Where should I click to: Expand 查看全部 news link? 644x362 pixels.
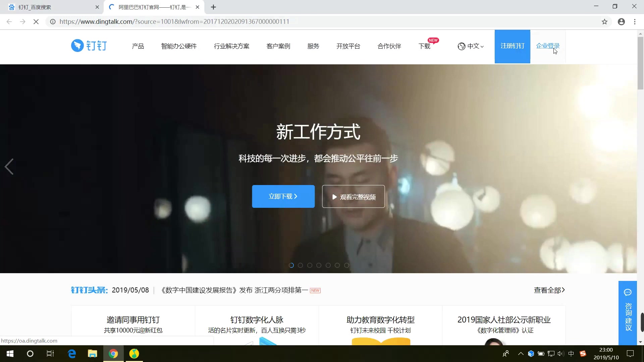coord(549,290)
